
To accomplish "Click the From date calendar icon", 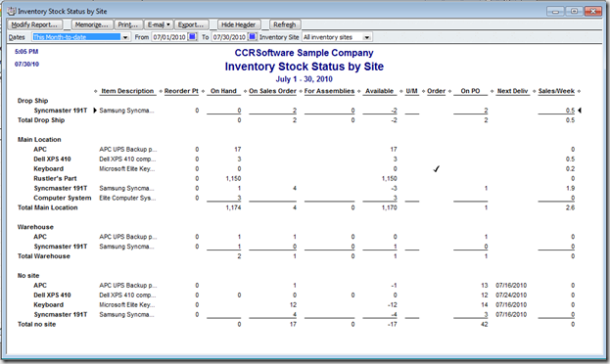I will tap(192, 37).
